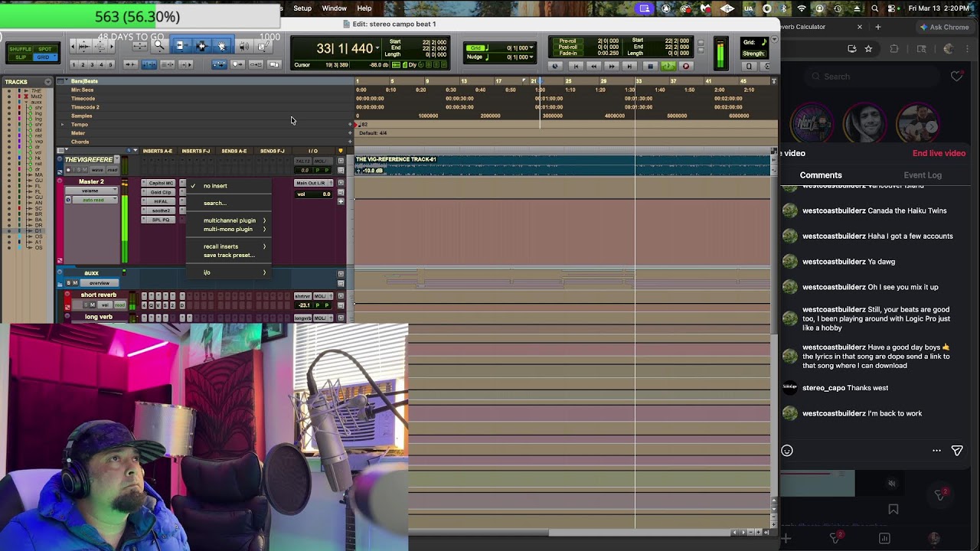Open the Help menu in menu bar
The height and width of the screenshot is (551, 980).
pos(364,8)
